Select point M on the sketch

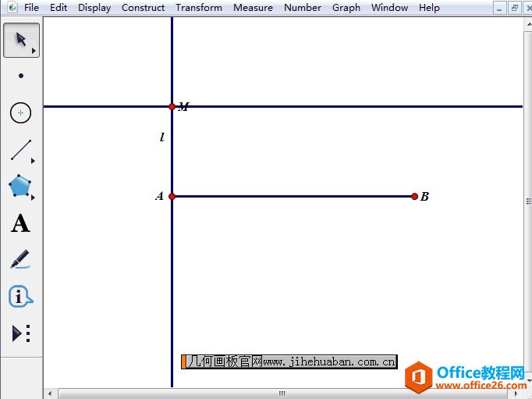coord(172,107)
